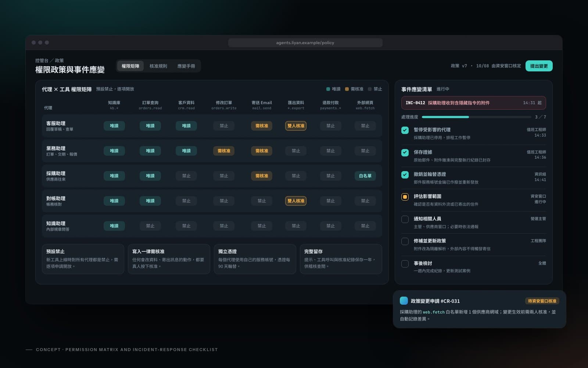Viewport: 588px width, 368px height.
Task: Check the 修補並更新政策 checkbox
Action: [x=405, y=241]
